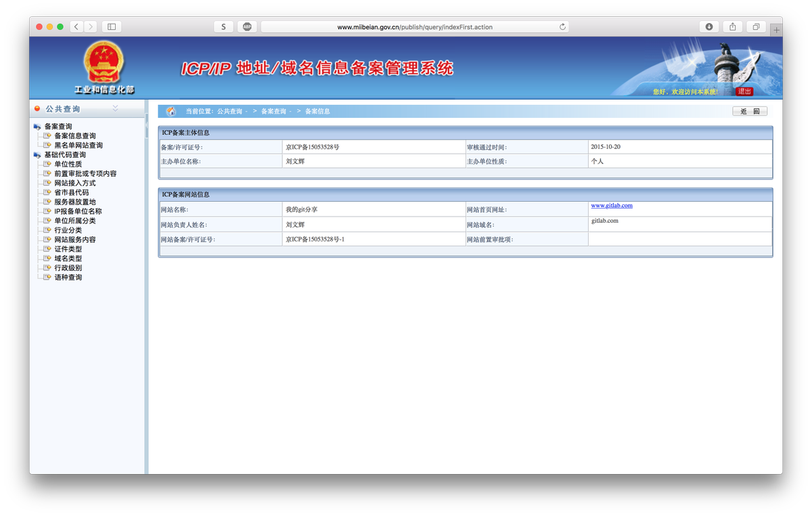Open 证件类型 in the sidebar
The width and height of the screenshot is (812, 516).
68,249
